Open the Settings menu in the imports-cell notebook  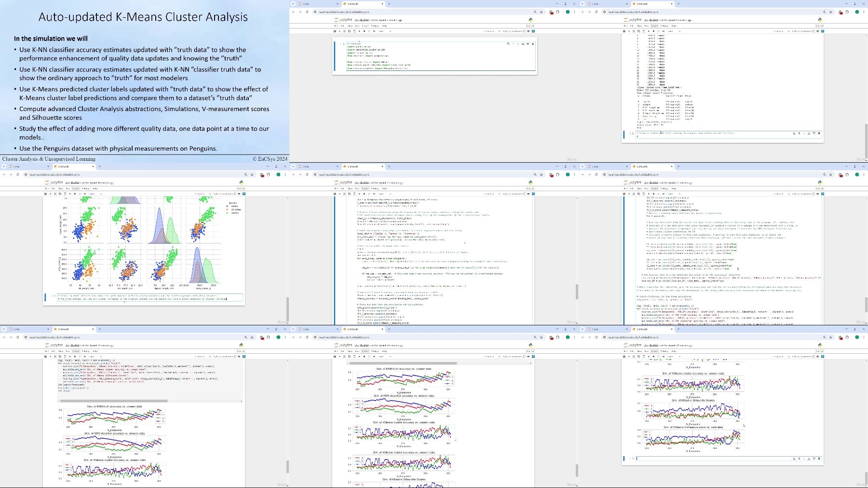[x=375, y=26]
